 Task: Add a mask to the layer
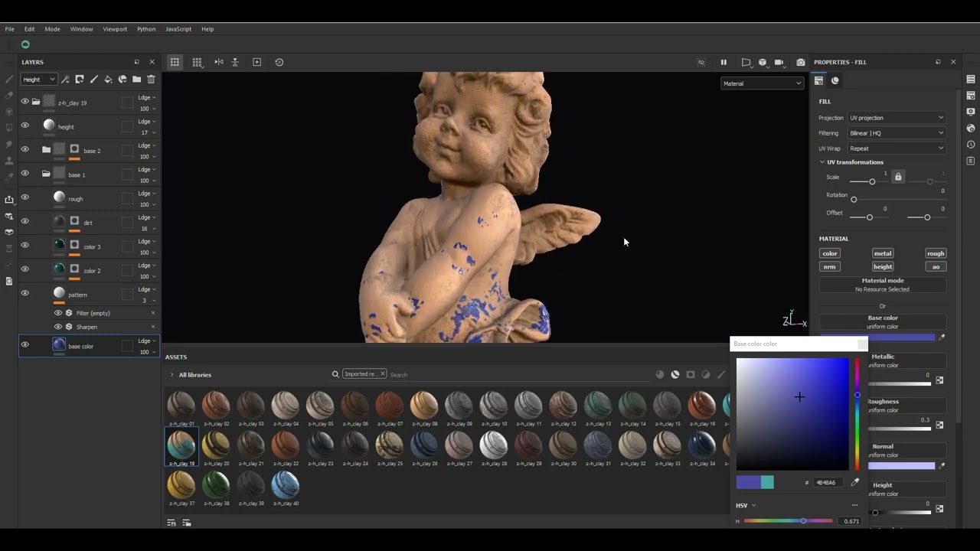pyautogui.click(x=80, y=79)
